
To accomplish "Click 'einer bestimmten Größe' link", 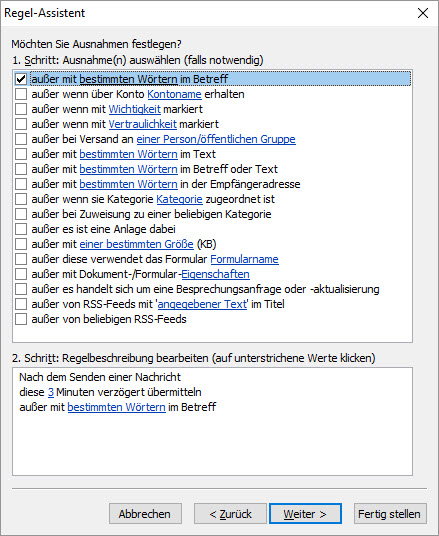I will pos(137,244).
